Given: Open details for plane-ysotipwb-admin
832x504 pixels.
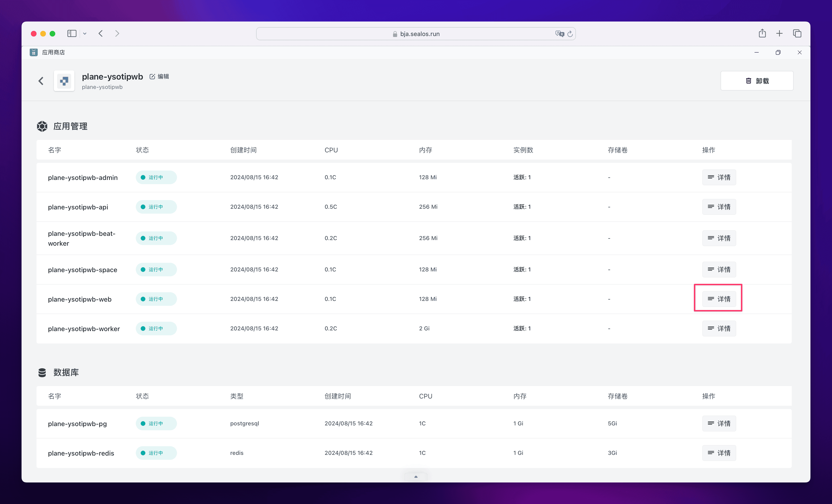Looking at the screenshot, I should click(719, 177).
